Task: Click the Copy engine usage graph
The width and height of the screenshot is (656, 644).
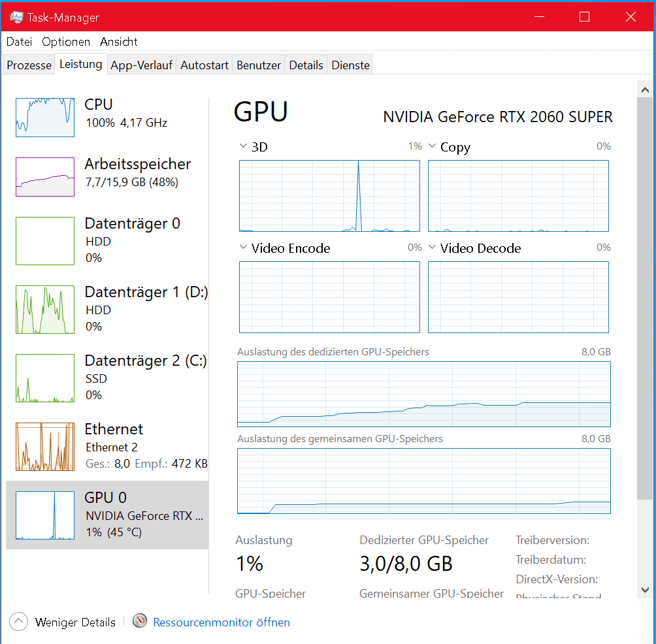Action: (x=518, y=196)
